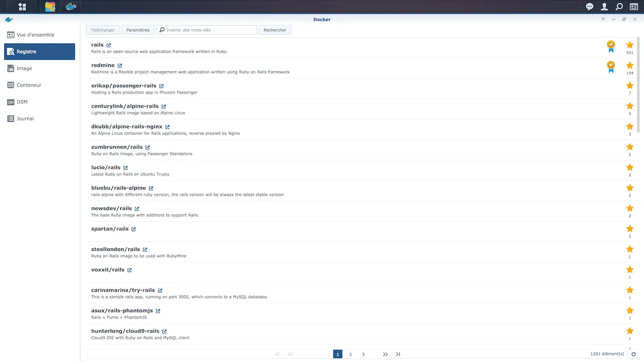Open the pinned image-viewer taskbar app
Viewport: 644px width, 362px height.
click(x=50, y=7)
